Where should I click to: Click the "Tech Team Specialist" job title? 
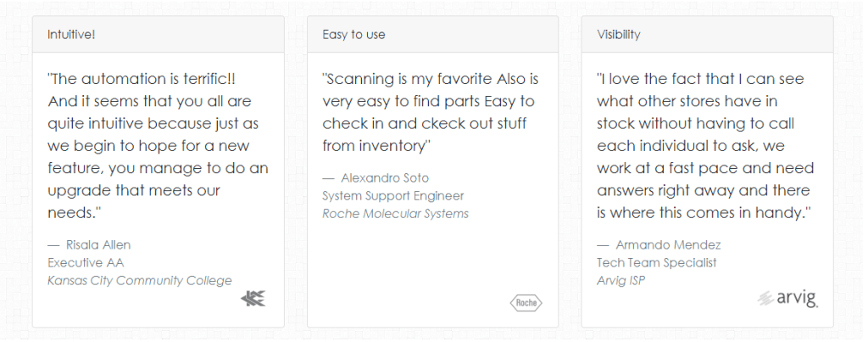[x=656, y=263]
